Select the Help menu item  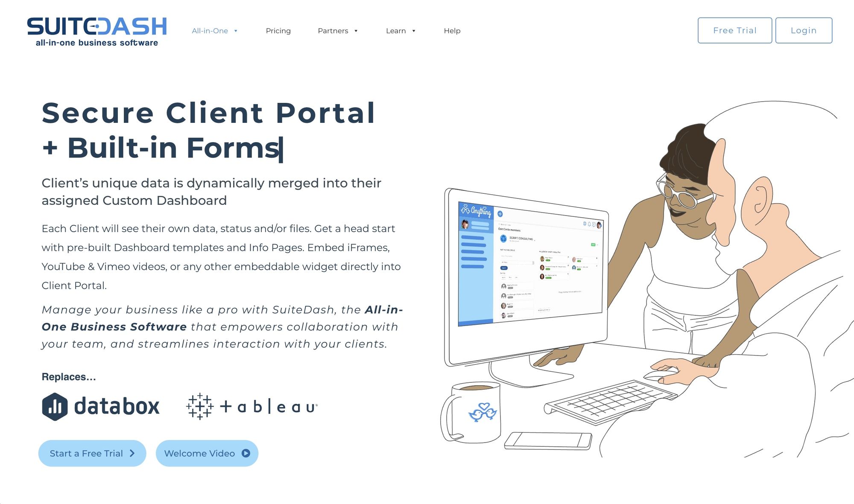click(452, 30)
